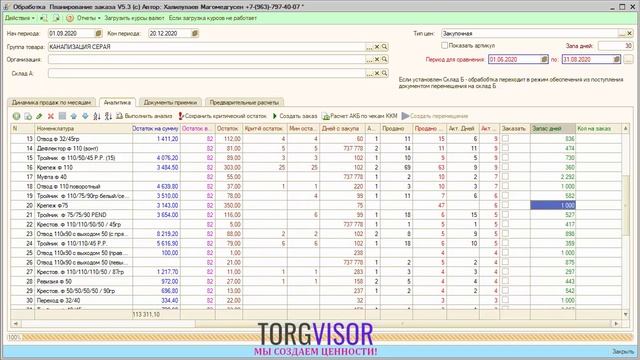
Task: Click Расчет АКБ по чекам ККМ button
Action: (360, 116)
